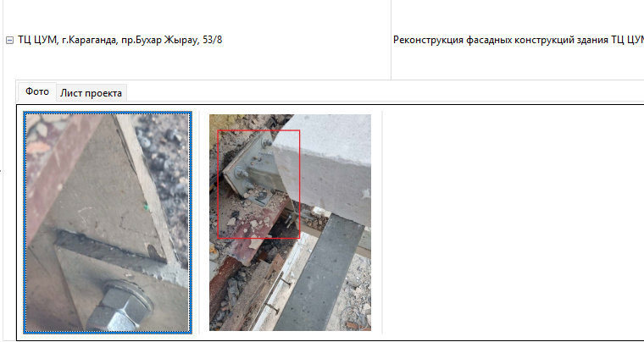
Task: Click the separator between the two photos
Action: [199, 223]
